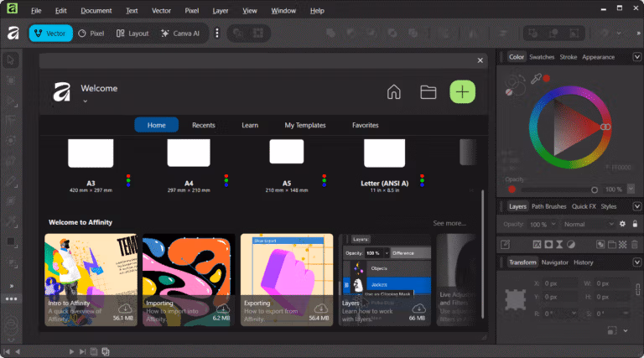Open a file with the folder icon

428,92
